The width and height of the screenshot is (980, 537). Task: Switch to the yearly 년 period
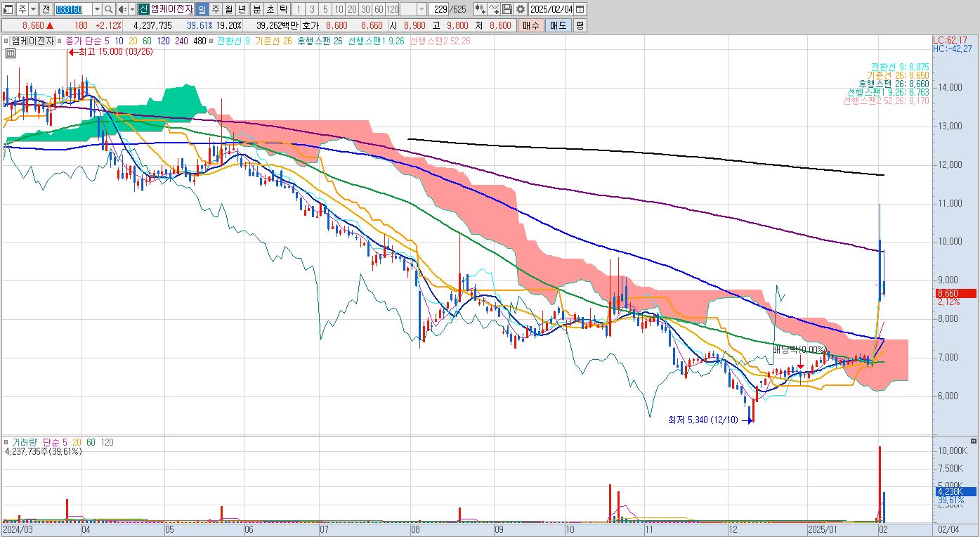tap(242, 9)
